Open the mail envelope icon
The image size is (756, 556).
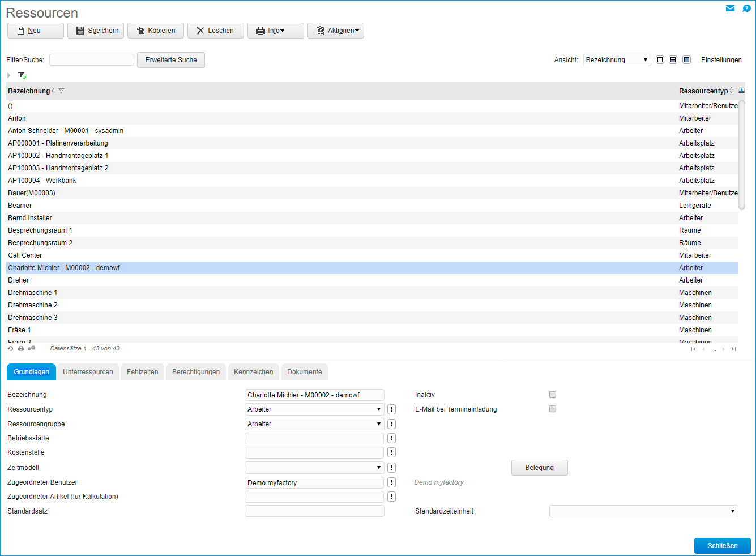730,8
